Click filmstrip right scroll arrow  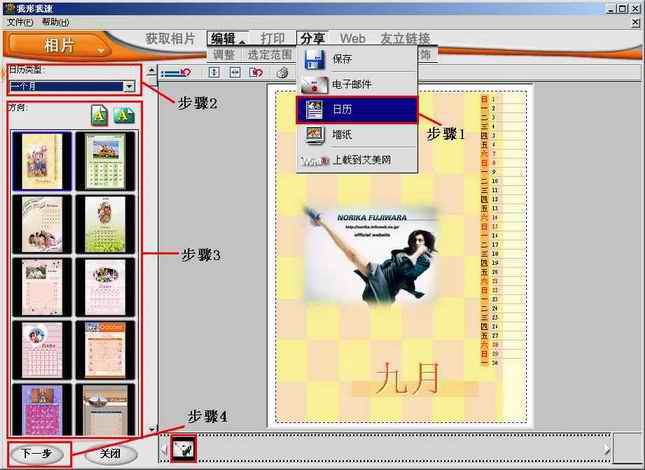coord(607,449)
